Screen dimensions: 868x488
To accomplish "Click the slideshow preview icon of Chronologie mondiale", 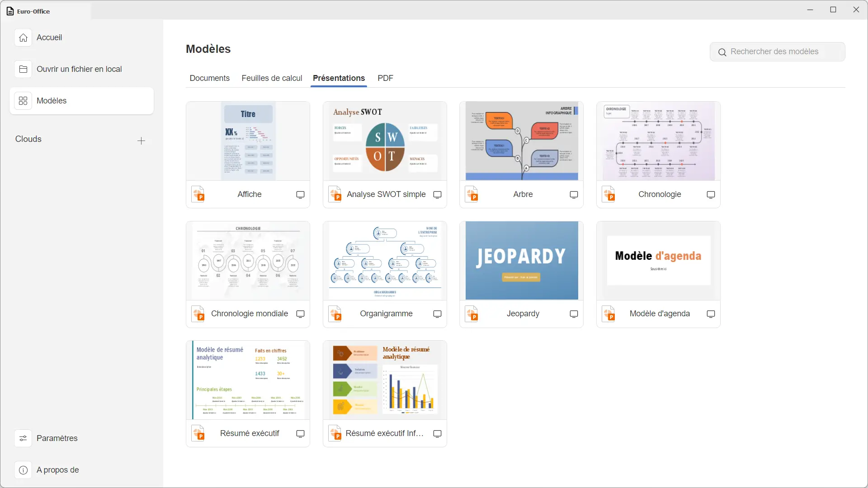I will point(300,314).
